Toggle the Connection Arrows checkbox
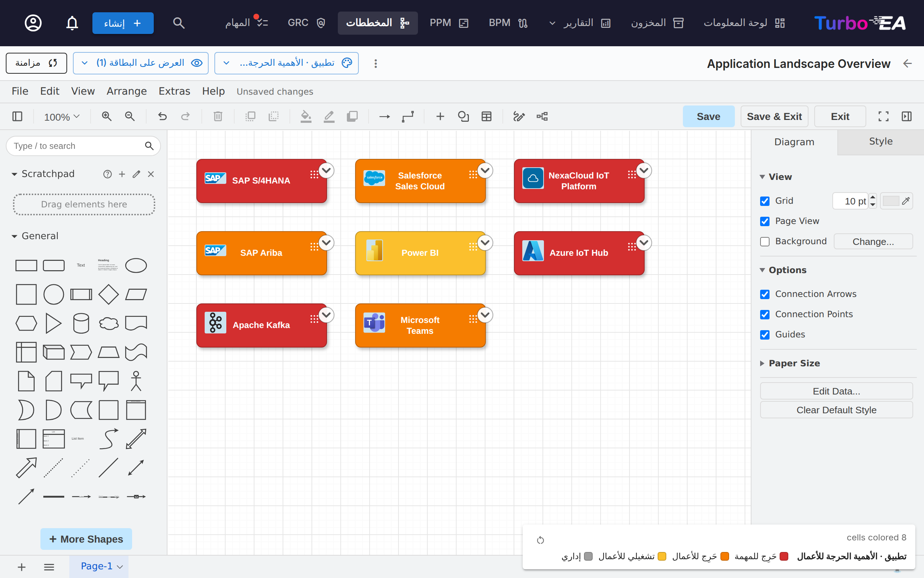924x578 pixels. [x=765, y=294]
